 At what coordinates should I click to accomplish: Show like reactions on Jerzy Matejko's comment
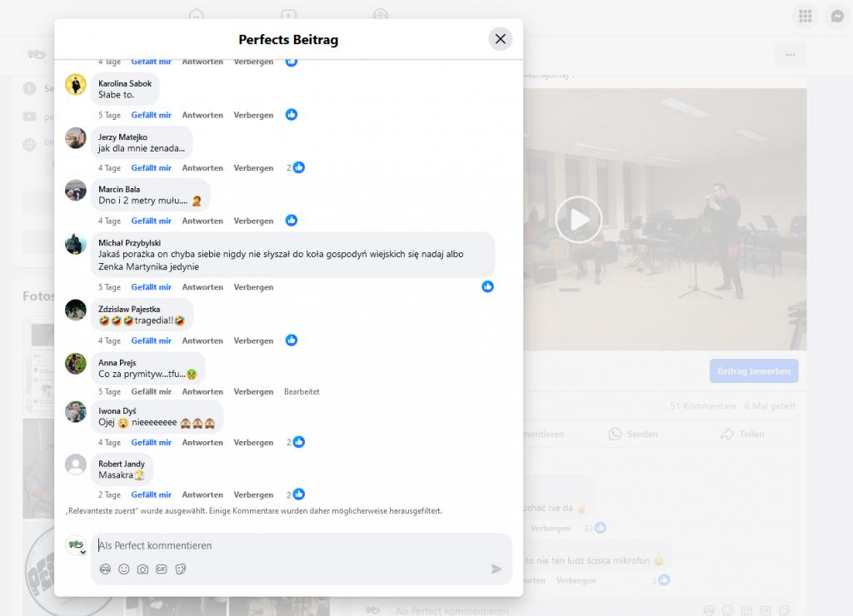tap(296, 167)
